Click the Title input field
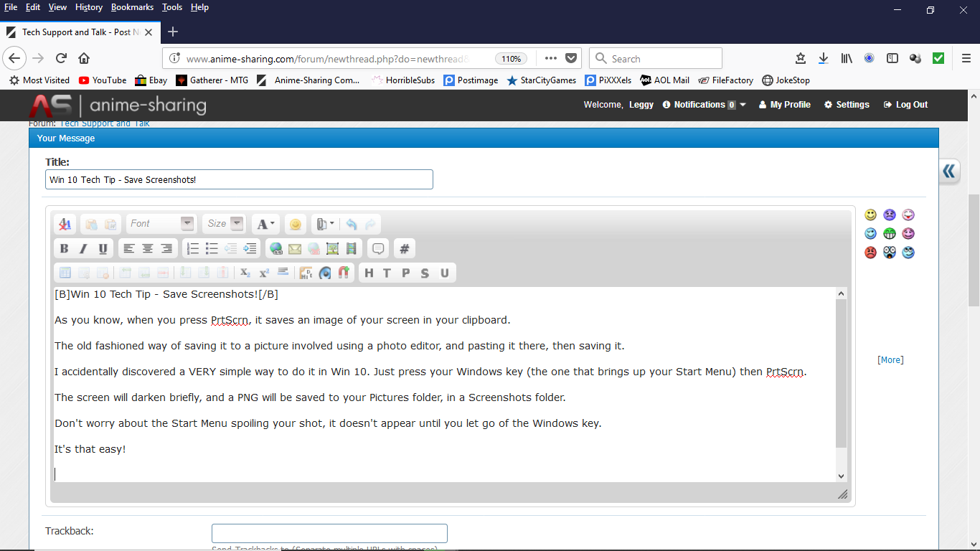Screen dimensions: 980x551 point(239,179)
